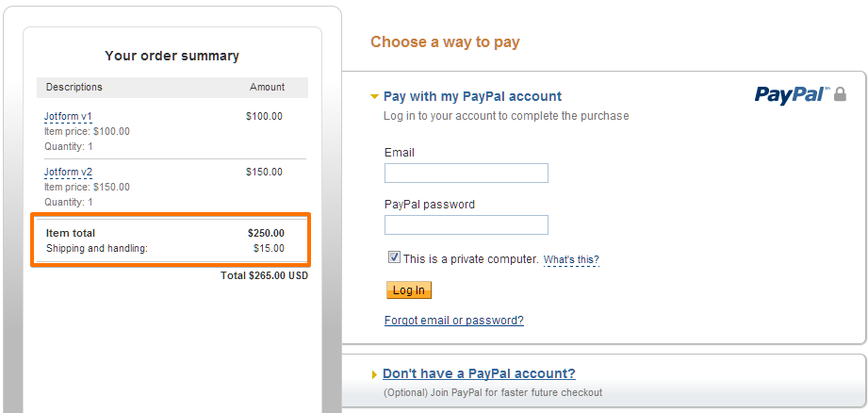The height and width of the screenshot is (413, 868).
Task: Click the Item total $250.00 amount
Action: tap(266, 233)
